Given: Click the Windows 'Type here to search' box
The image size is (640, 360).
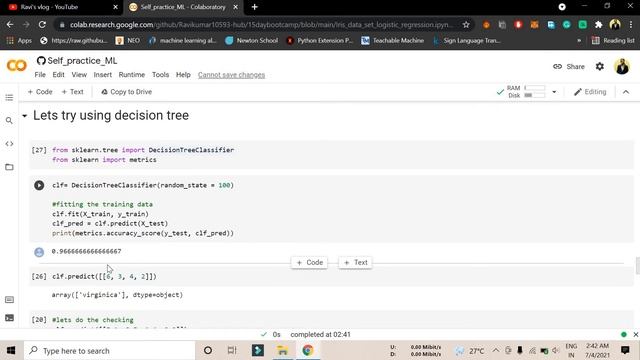Looking at the screenshot, I should click(109, 350).
